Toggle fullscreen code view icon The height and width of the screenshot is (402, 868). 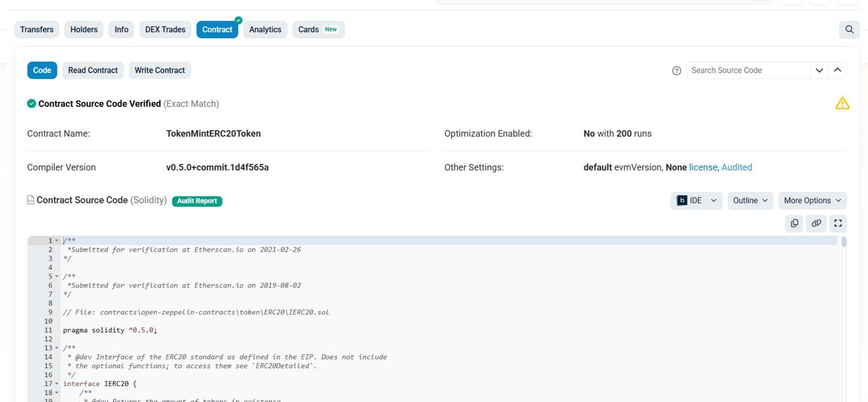[x=838, y=223]
